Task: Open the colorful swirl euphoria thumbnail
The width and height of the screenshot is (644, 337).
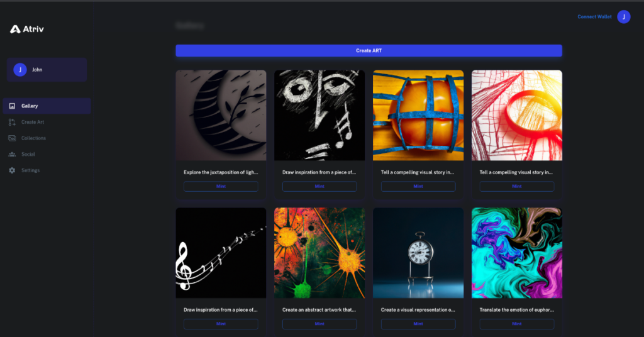Action: pos(516,253)
